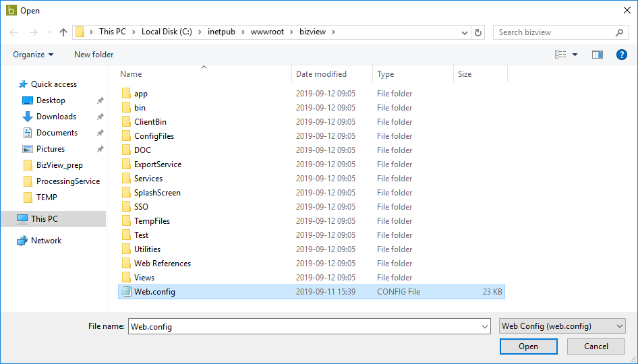
Task: Expand the address bar history dropdown
Action: point(464,32)
